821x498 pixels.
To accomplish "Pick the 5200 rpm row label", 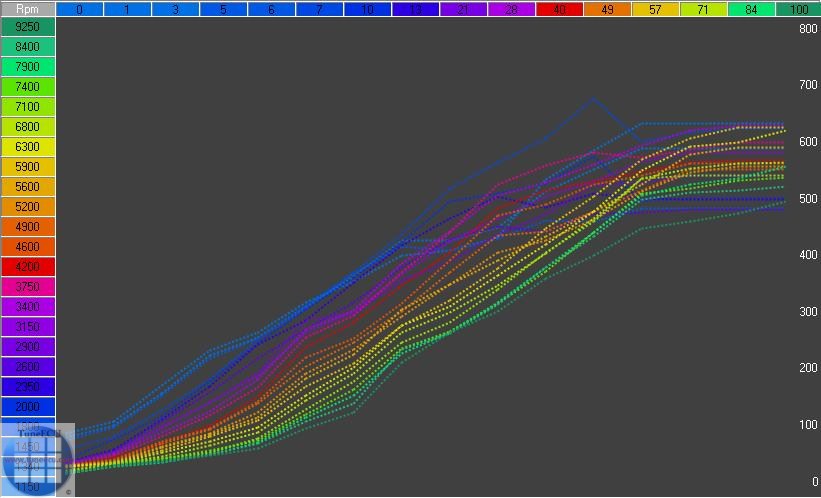I will (28, 207).
